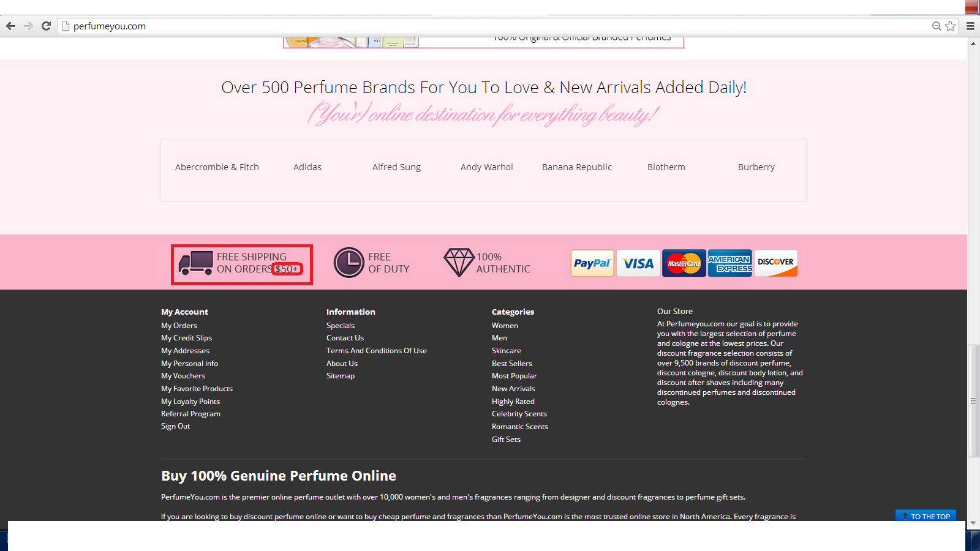Screen dimensions: 980x551
Task: Browse the Romantic Scents category
Action: pos(520,427)
